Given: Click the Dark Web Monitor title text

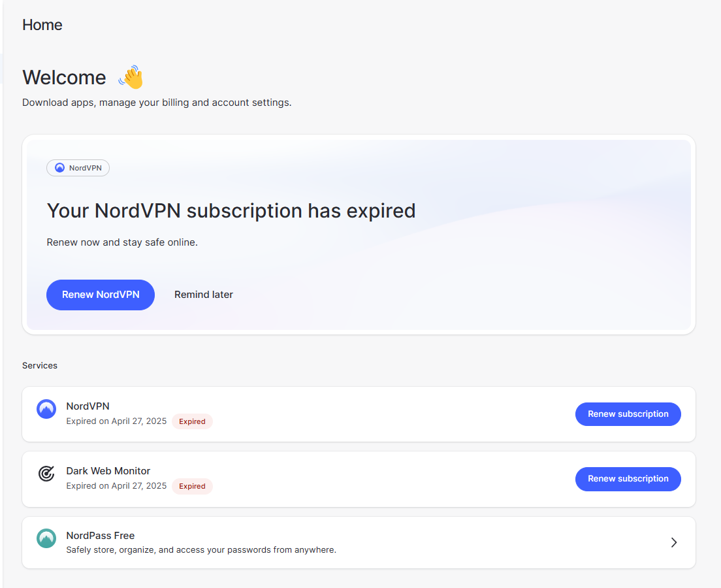Looking at the screenshot, I should point(108,470).
